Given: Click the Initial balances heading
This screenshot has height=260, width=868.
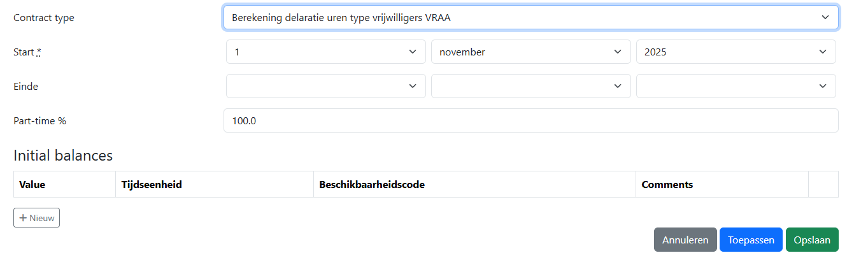Looking at the screenshot, I should coord(63,155).
